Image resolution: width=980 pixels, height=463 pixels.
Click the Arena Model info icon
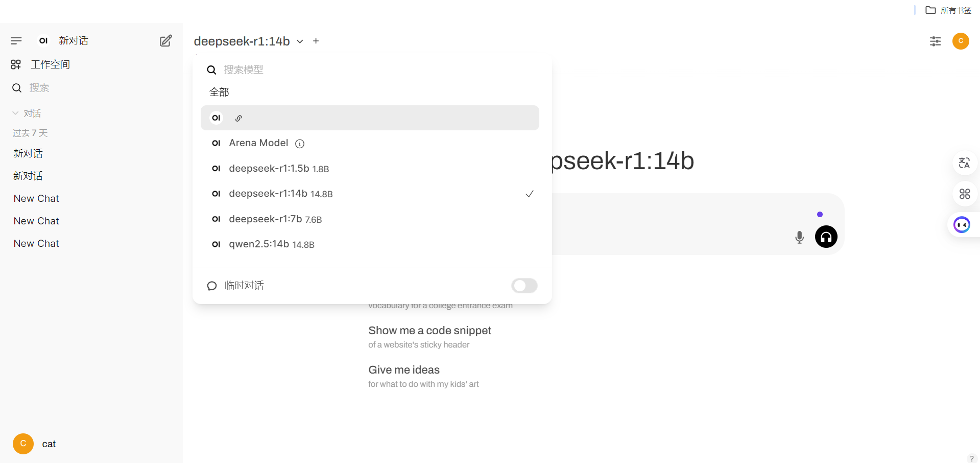point(300,144)
